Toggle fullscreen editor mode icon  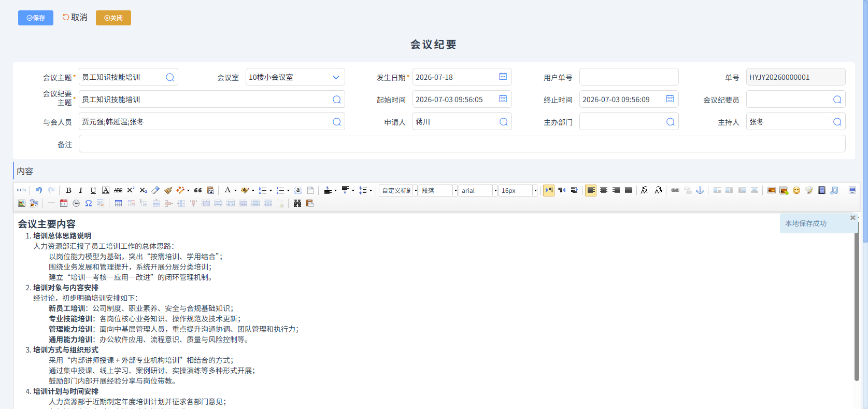(x=852, y=190)
